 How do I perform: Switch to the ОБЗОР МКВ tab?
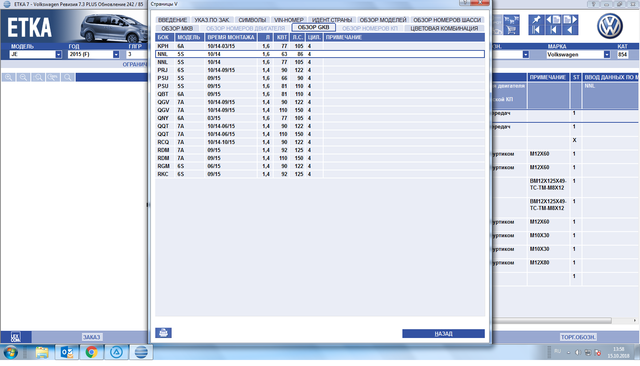[177, 28]
